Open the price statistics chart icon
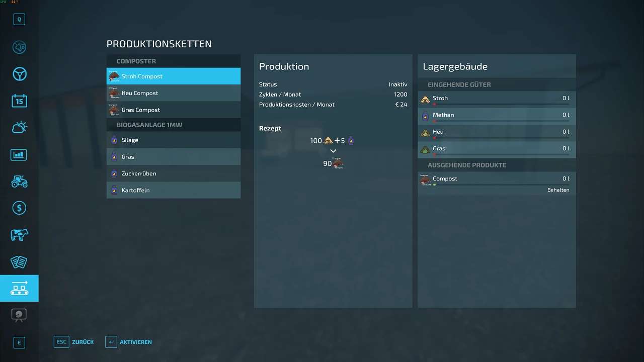Screen dimensions: 644x362 coord(19,155)
